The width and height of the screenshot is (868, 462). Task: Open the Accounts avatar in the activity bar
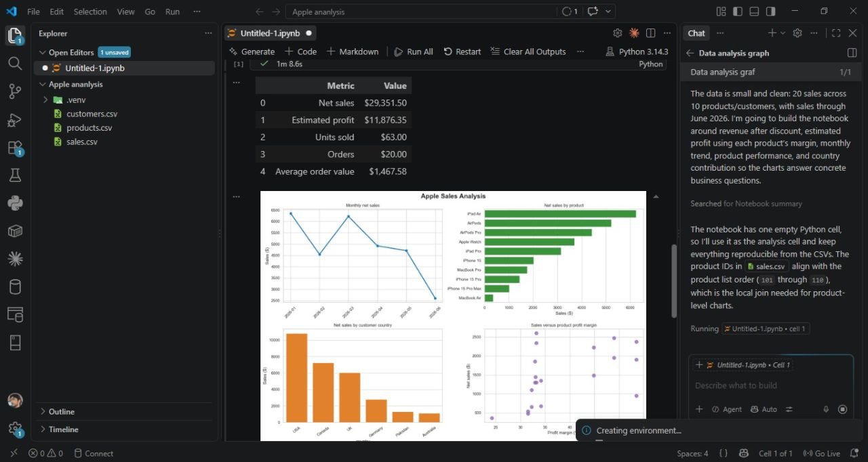coord(15,400)
